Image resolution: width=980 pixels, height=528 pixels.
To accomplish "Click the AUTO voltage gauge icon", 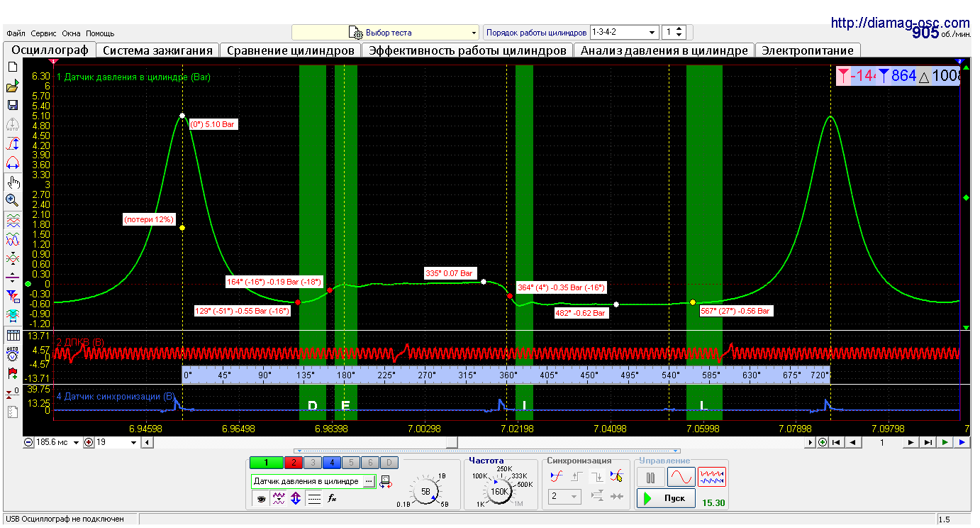I will (x=12, y=353).
